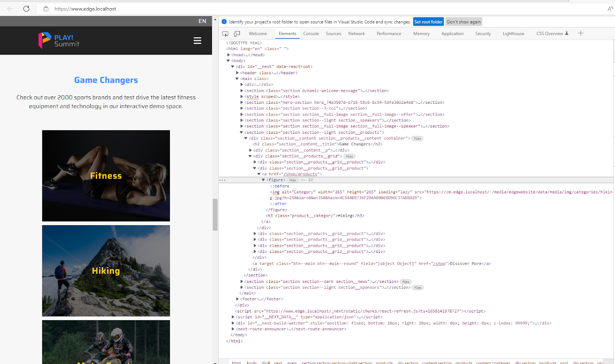Expand the head node
The image size is (615, 364).
point(228,55)
